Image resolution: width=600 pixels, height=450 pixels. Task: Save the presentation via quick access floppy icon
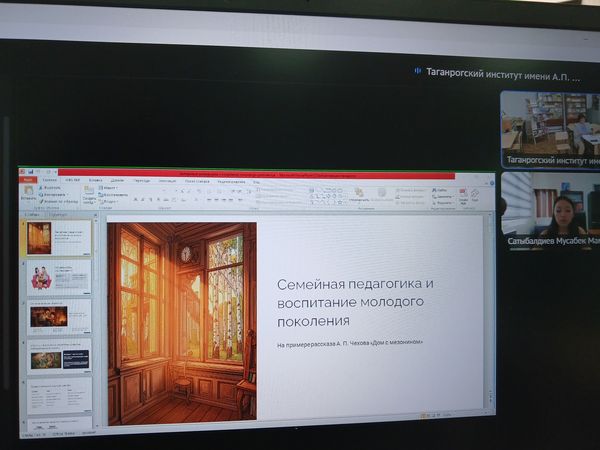click(31, 172)
